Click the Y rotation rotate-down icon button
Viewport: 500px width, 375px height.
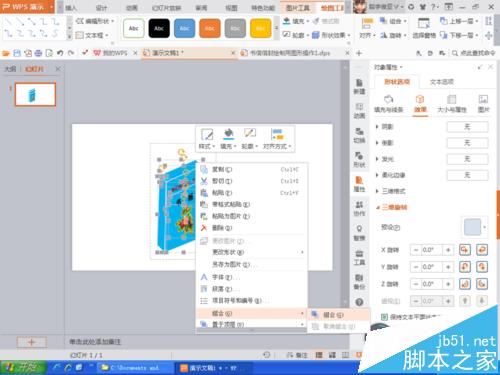[465, 266]
